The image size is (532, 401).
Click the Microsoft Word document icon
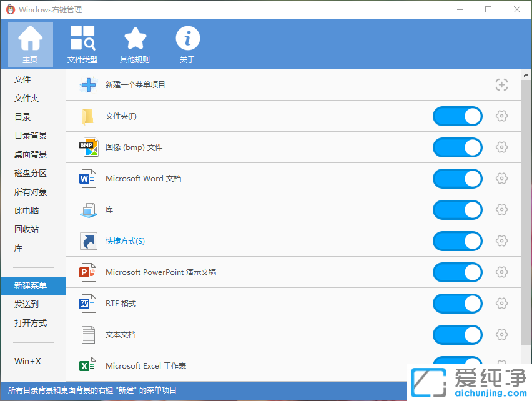[88, 179]
